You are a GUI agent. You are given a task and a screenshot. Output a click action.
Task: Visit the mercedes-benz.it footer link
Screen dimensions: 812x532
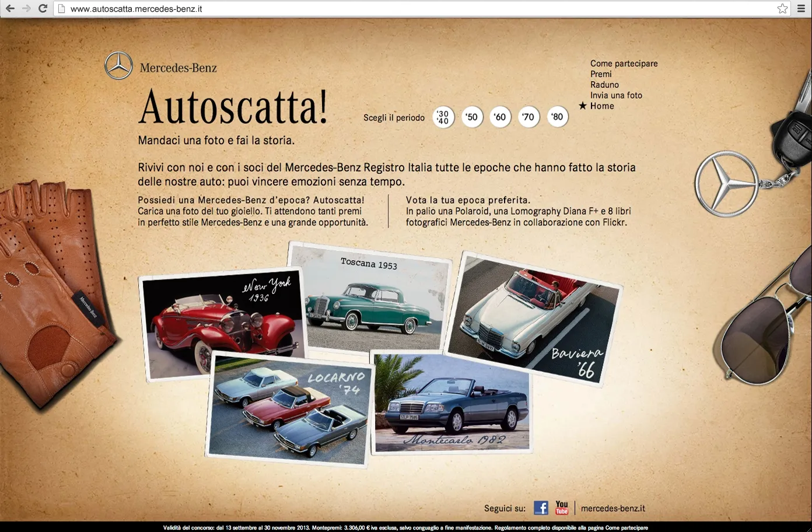[x=613, y=509]
